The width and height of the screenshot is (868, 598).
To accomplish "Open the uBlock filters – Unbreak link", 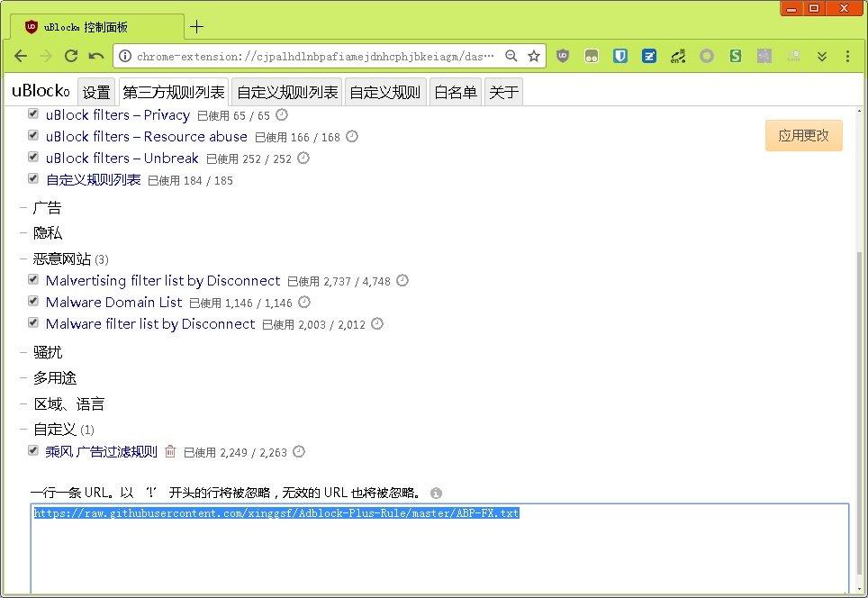I will pos(122,158).
